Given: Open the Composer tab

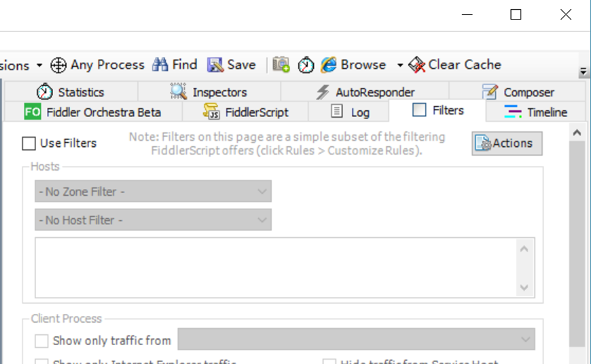Looking at the screenshot, I should 517,92.
